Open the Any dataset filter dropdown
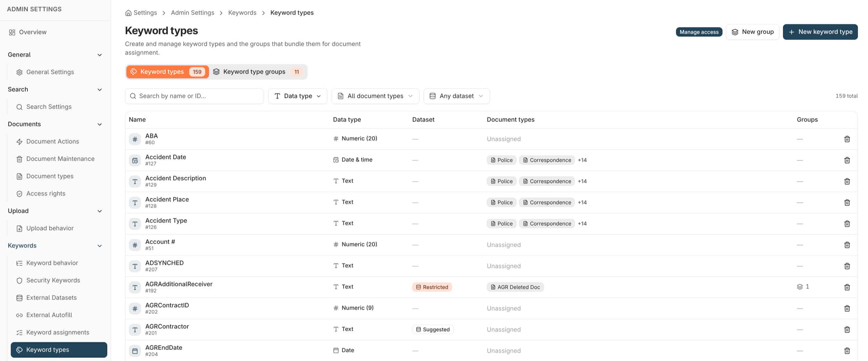The image size is (868, 361). tap(456, 96)
